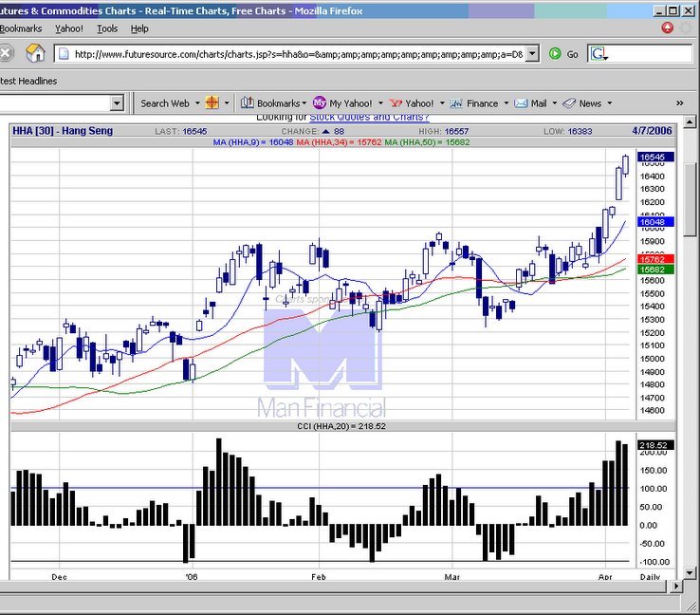
Task: Expand the crosshair icon dropdown arrow
Action: pyautogui.click(x=227, y=103)
